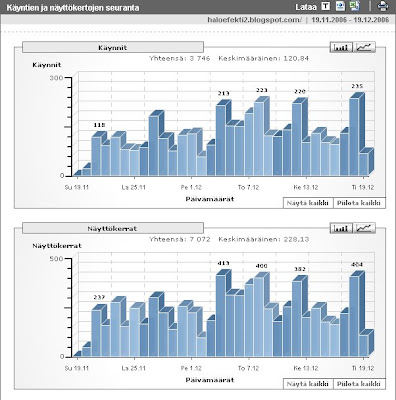Select the Käynnit panel header tab

tap(113, 47)
